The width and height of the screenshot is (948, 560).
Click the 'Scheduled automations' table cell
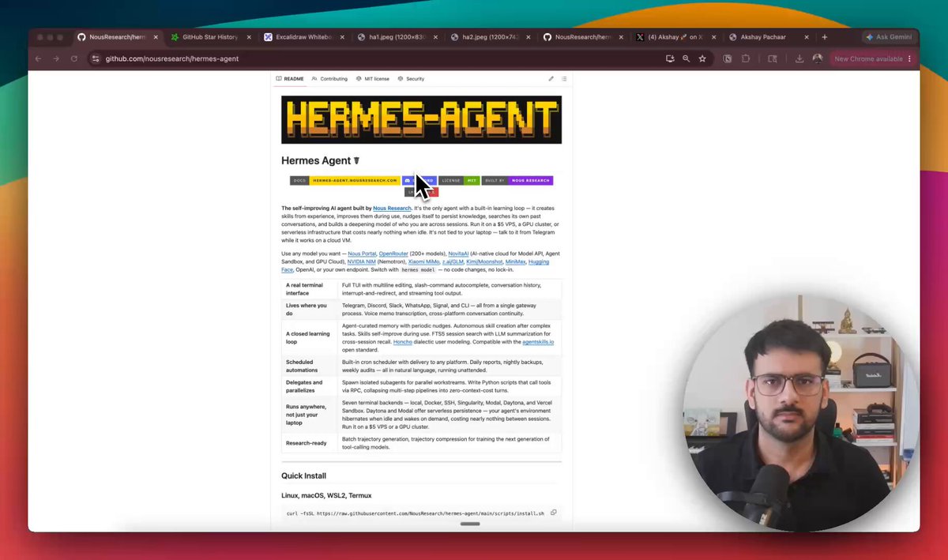coord(310,366)
